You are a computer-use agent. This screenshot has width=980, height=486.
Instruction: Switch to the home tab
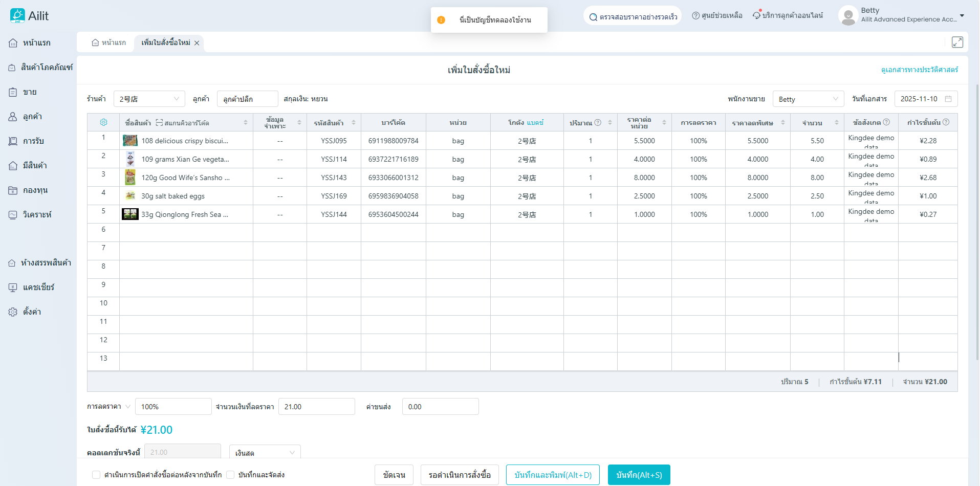(x=109, y=42)
